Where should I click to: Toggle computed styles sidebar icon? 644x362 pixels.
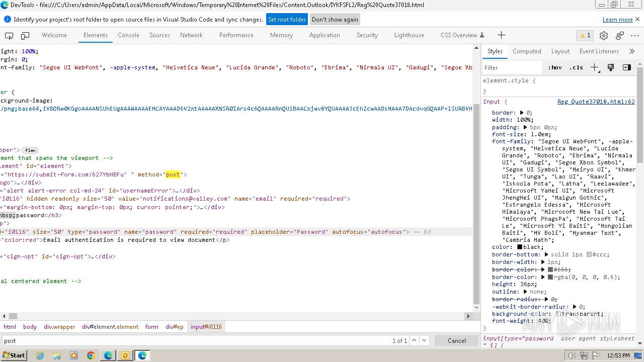pos(626,67)
